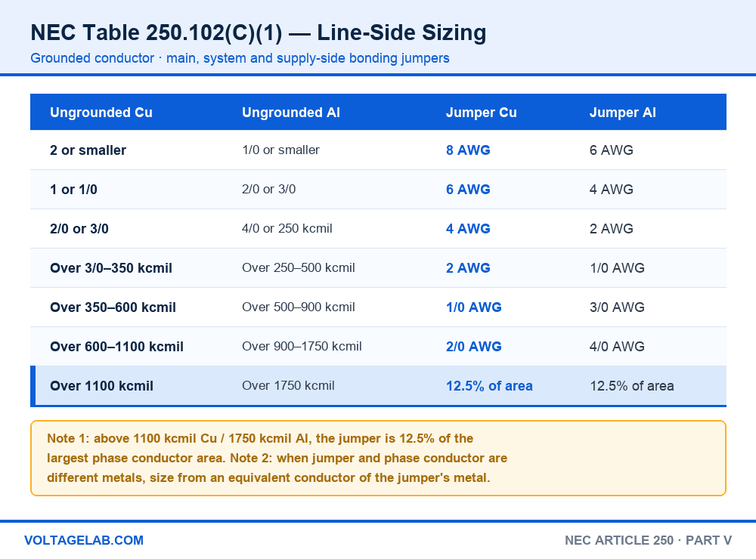This screenshot has height=559, width=756.
Task: Select the 'Jumper Cu' column header
Action: click(481, 113)
